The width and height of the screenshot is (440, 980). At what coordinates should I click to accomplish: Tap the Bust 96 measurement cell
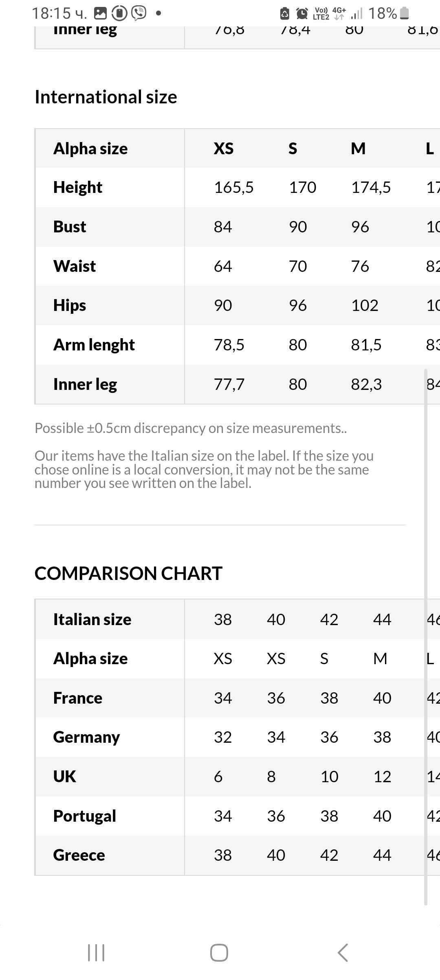360,227
